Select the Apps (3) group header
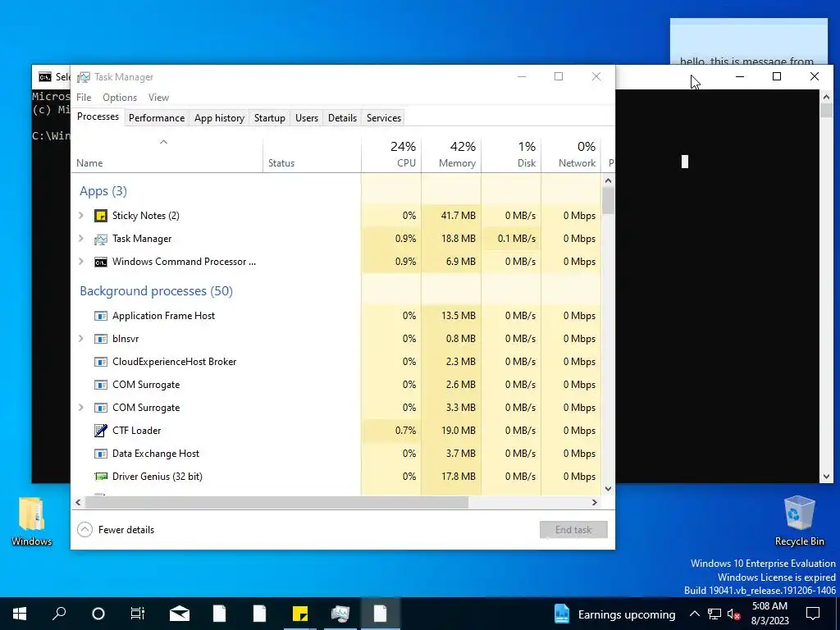This screenshot has height=630, width=840. coord(103,191)
